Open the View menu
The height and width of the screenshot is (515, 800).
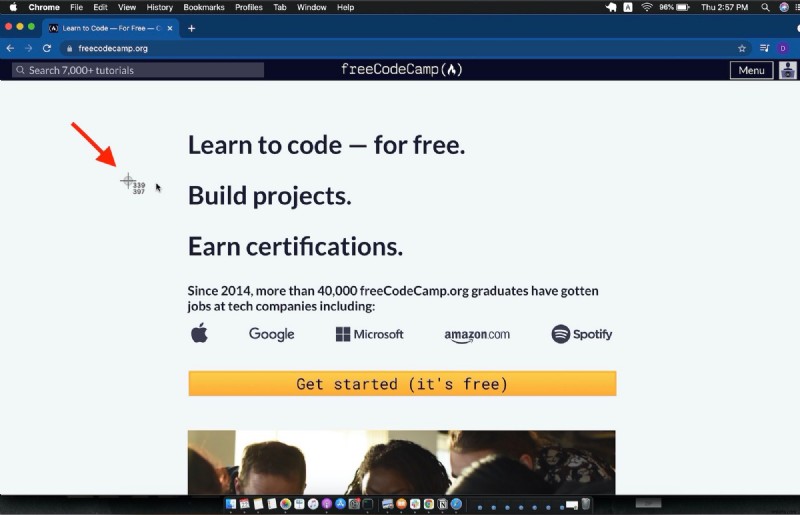[x=127, y=7]
